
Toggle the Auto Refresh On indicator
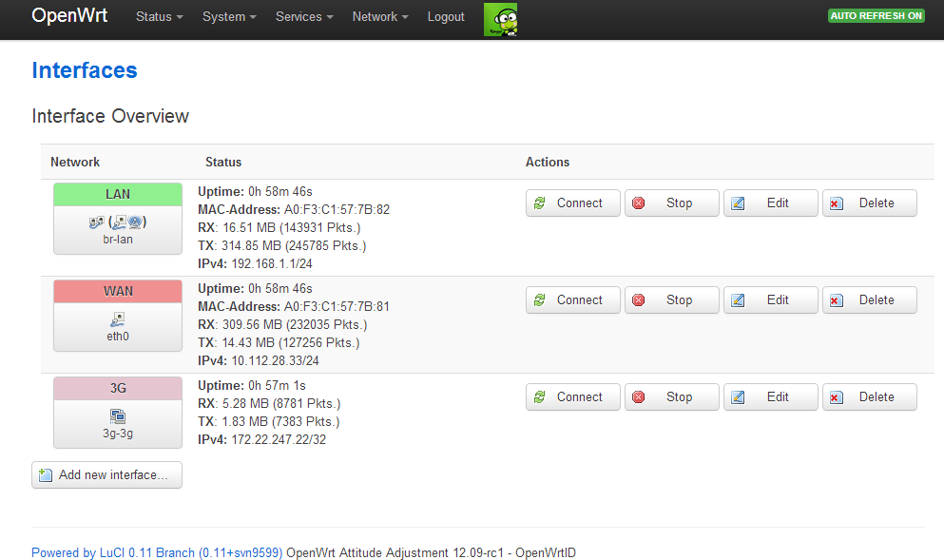tap(876, 15)
